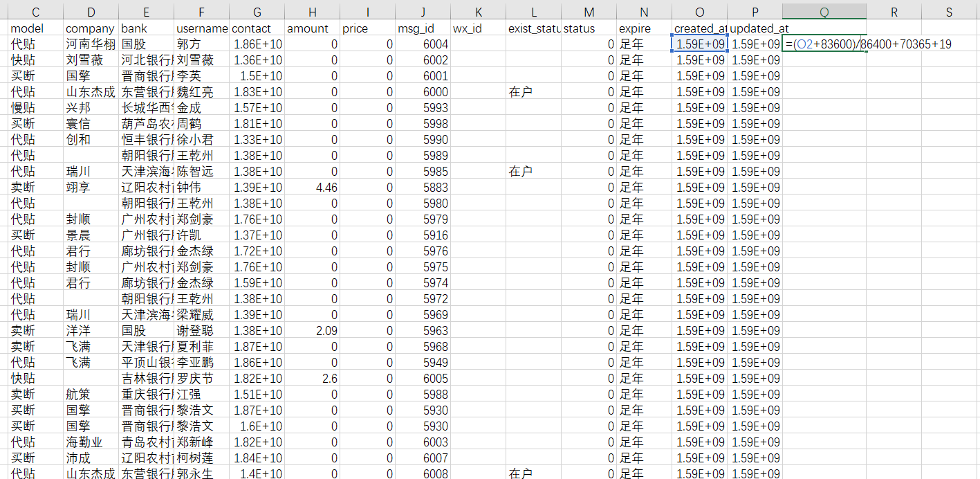980x479 pixels.
Task: Select amount cell 2.6
Action: 313,379
